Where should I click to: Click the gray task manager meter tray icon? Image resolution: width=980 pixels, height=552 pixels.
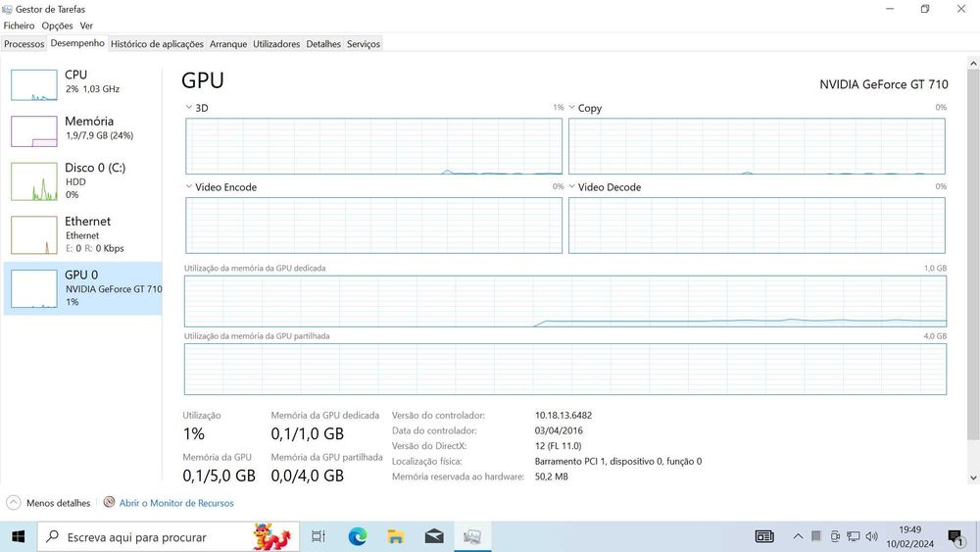click(816, 535)
